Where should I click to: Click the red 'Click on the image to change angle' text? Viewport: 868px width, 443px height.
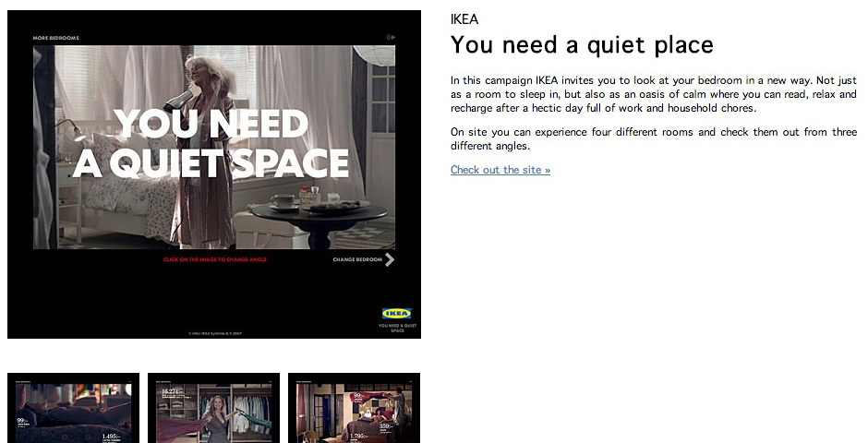[x=215, y=259]
